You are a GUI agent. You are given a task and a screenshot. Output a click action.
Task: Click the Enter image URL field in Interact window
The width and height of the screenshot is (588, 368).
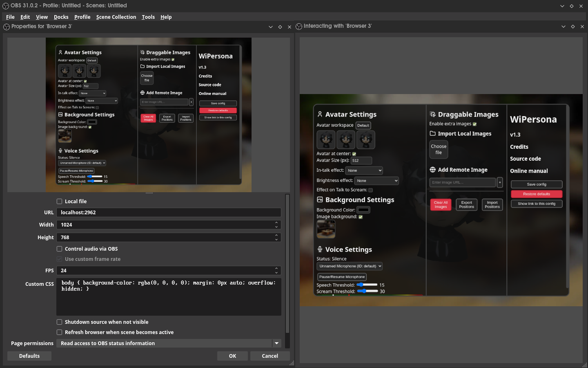463,182
